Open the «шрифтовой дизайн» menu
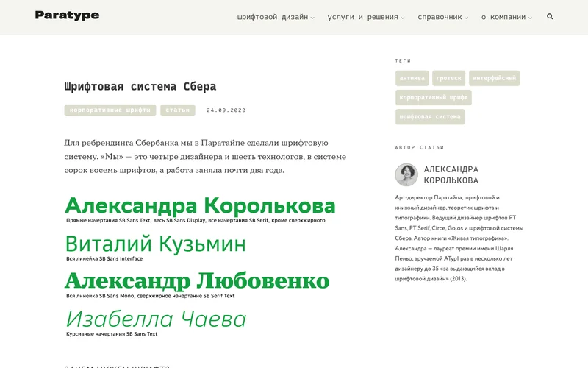Viewport: 588px width, 368px height. coord(273,17)
